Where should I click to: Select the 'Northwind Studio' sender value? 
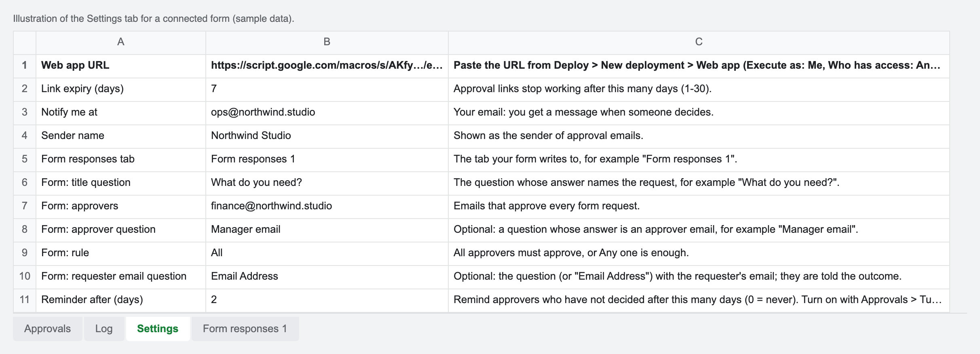click(327, 136)
